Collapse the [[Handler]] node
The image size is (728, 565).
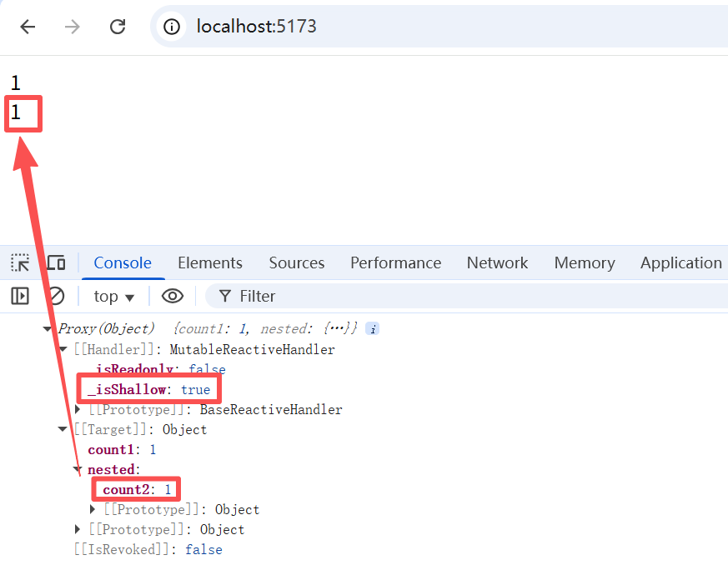[63, 349]
